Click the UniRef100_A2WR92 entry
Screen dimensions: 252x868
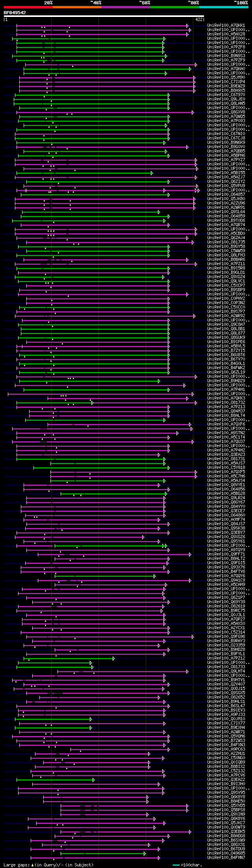click(x=226, y=316)
